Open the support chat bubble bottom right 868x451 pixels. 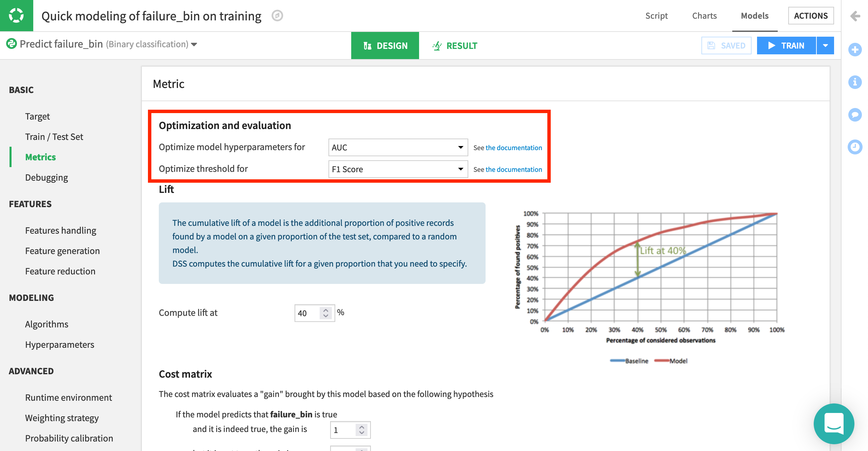coord(834,424)
